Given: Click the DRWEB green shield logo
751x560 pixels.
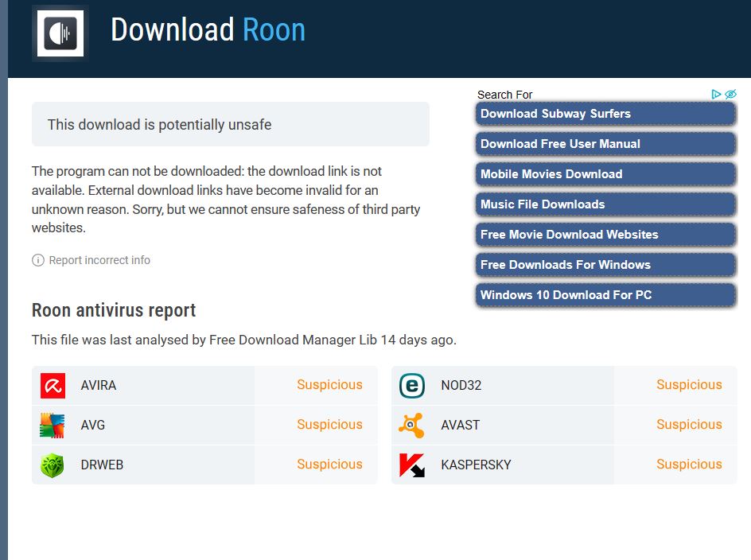Looking at the screenshot, I should click(53, 465).
